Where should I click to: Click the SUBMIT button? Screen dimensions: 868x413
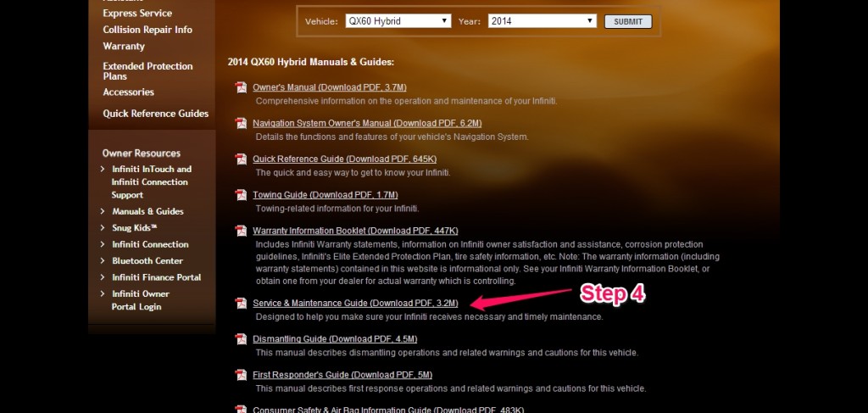click(x=628, y=21)
